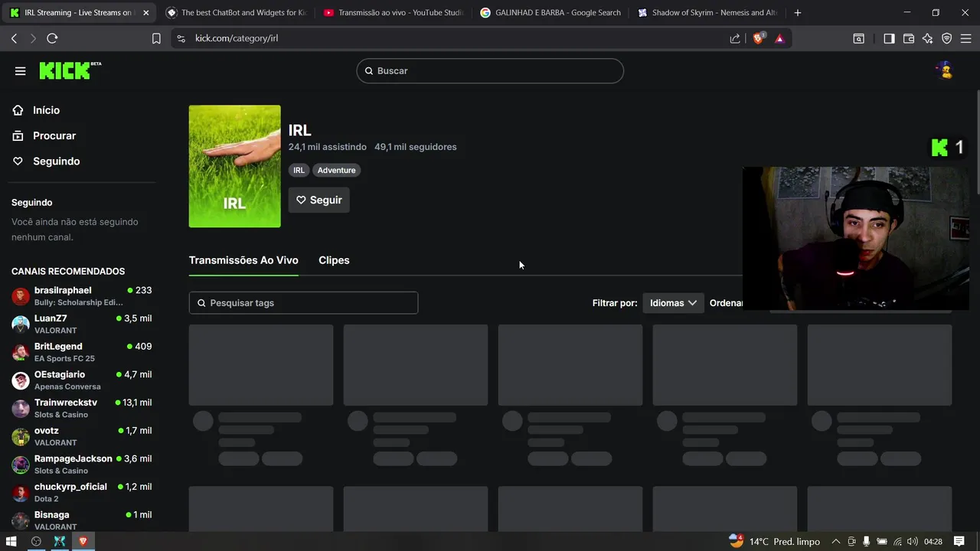Image resolution: width=980 pixels, height=551 pixels.
Task: Open chuckyrp_oficial recommended channel
Action: pyautogui.click(x=82, y=493)
